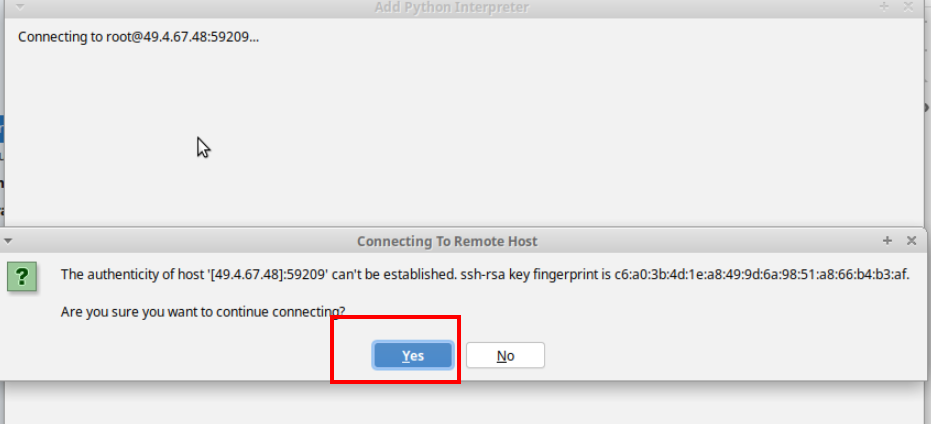Confirm connection with the Yes button

tap(413, 355)
